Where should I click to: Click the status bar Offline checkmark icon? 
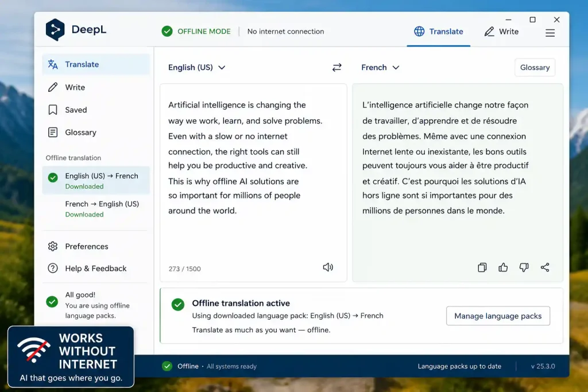pos(167,366)
